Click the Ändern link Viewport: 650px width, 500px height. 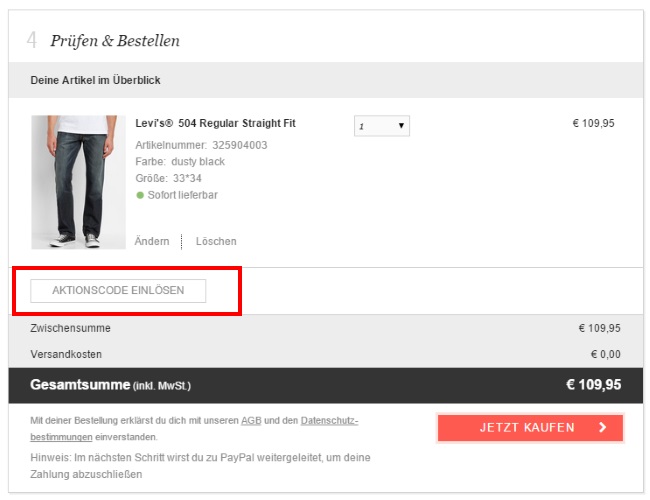pos(152,241)
